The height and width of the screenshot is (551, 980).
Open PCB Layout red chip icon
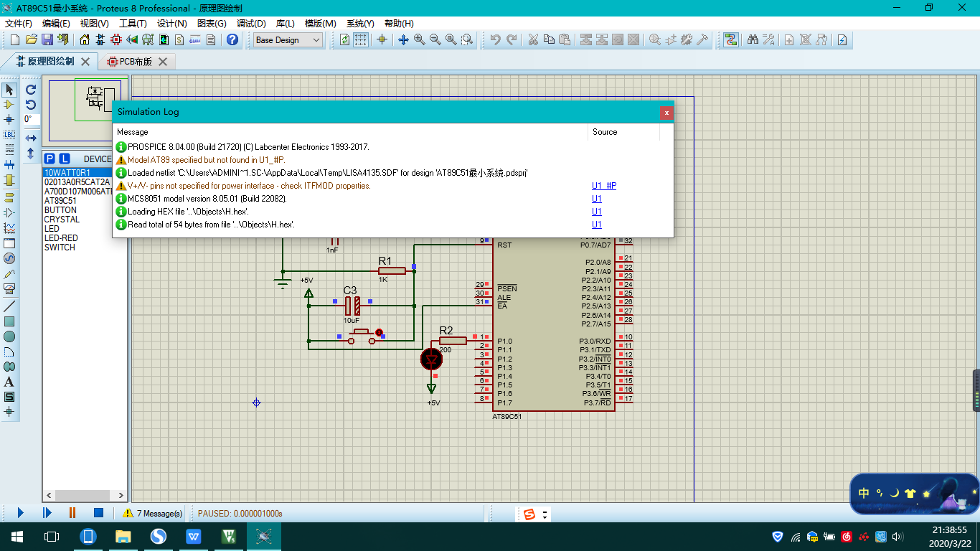click(x=116, y=39)
